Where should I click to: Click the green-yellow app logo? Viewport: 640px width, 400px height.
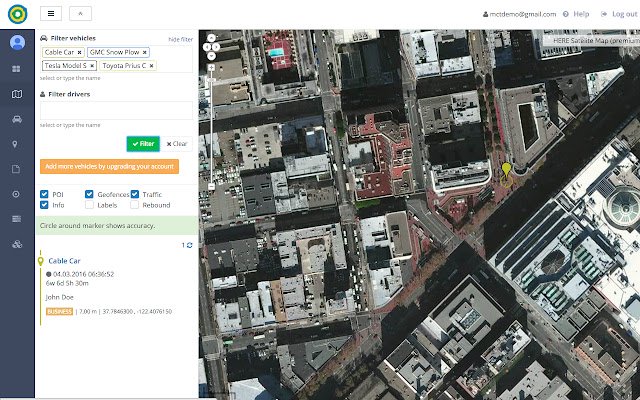click(18, 14)
